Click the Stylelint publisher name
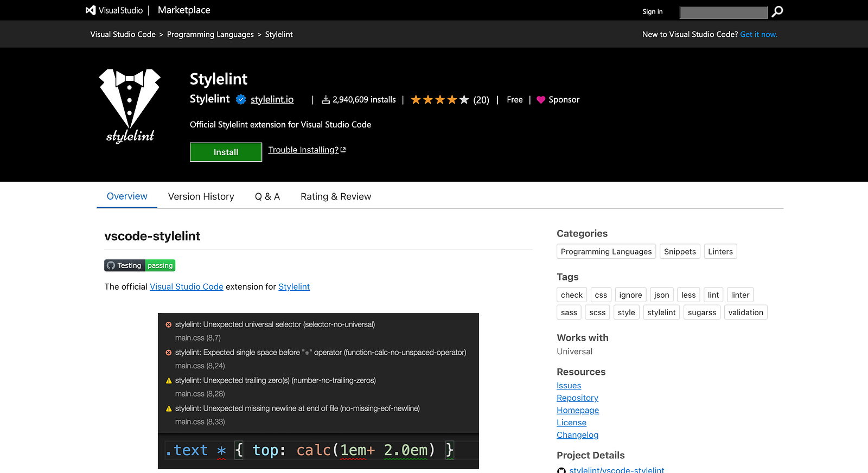The image size is (868, 473). (x=210, y=99)
